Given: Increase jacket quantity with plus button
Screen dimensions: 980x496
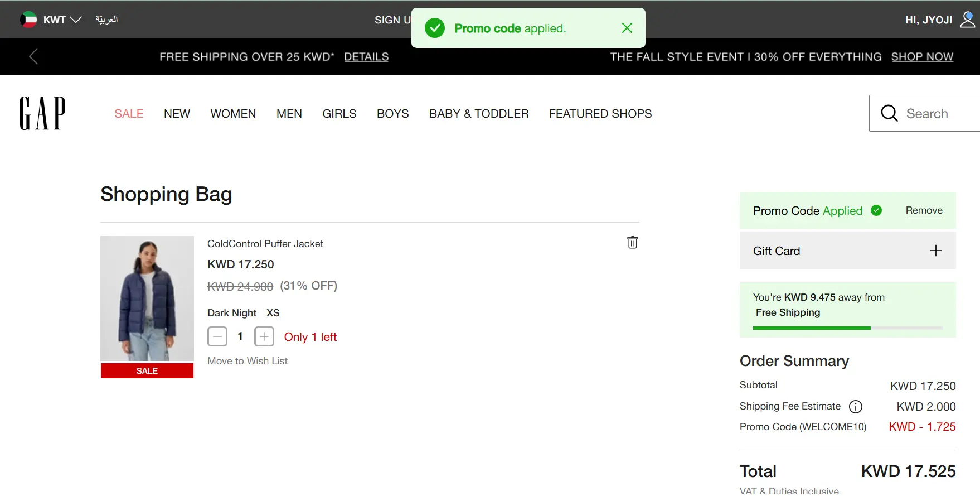Looking at the screenshot, I should pos(264,336).
